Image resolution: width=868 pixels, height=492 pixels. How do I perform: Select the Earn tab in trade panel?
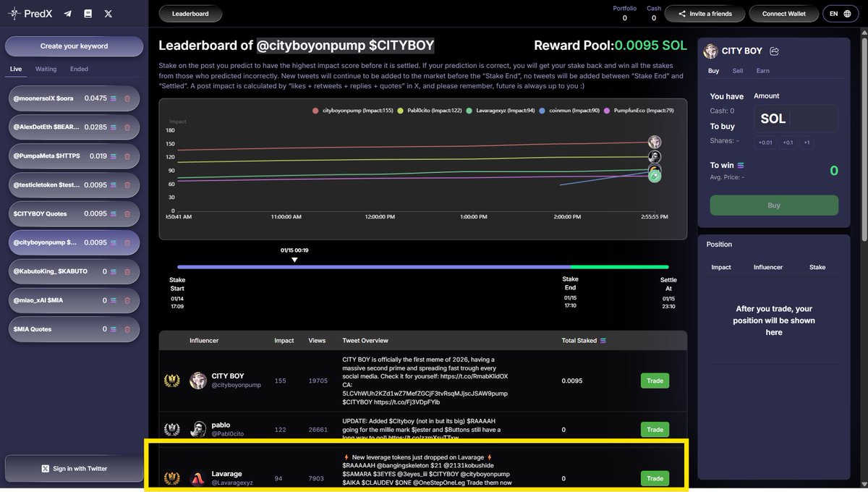click(763, 71)
